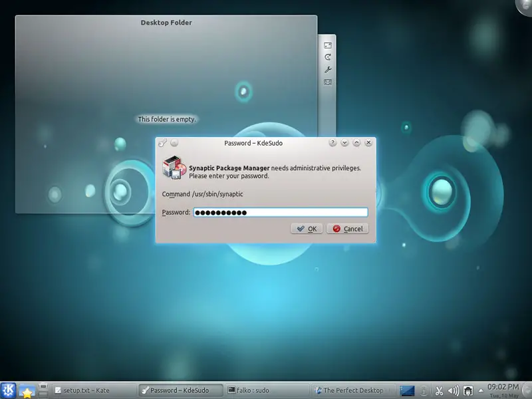Image resolution: width=532 pixels, height=399 pixels.
Task: Close the Password – KdeSudo dialog
Action: click(x=368, y=143)
